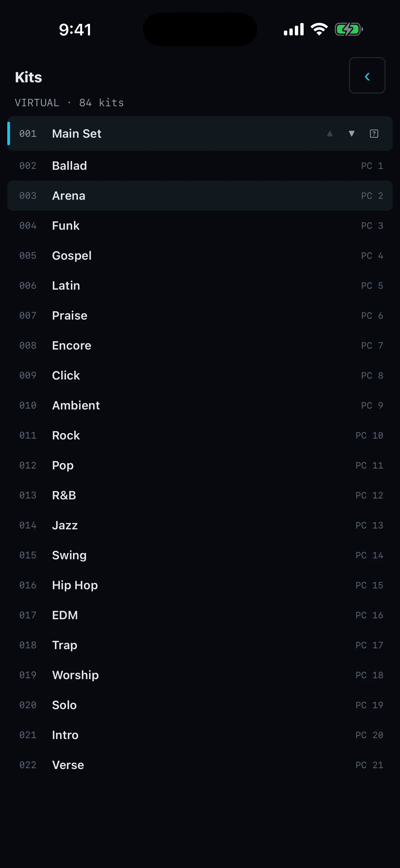Select kit 009 Click
The height and width of the screenshot is (868, 400).
point(200,375)
